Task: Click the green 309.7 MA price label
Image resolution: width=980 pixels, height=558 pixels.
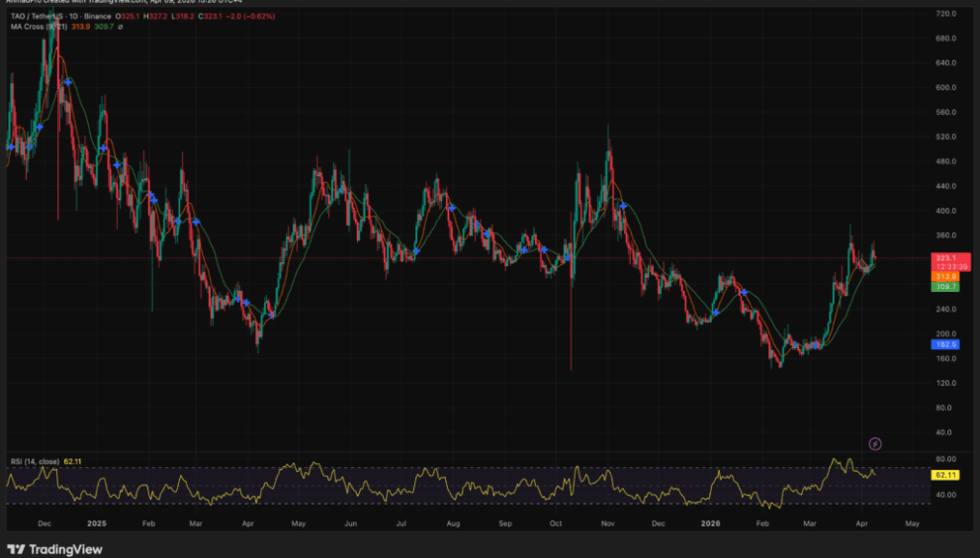Action: tap(946, 287)
